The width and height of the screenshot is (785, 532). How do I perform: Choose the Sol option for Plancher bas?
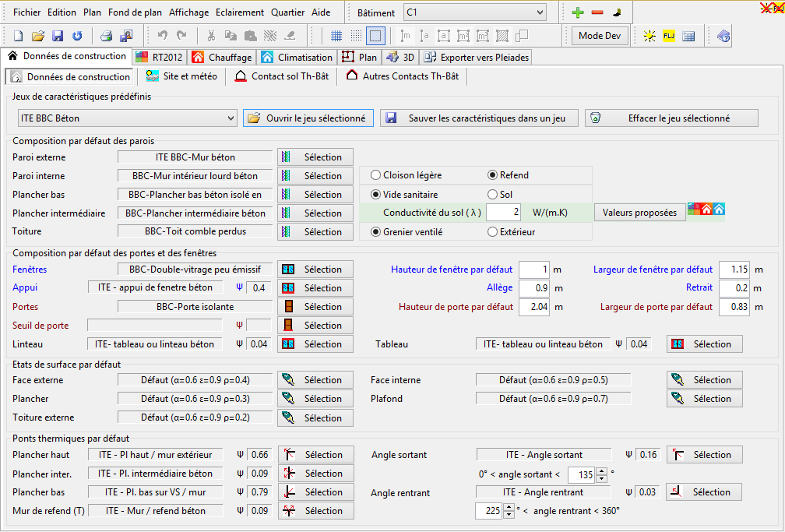coord(493,194)
